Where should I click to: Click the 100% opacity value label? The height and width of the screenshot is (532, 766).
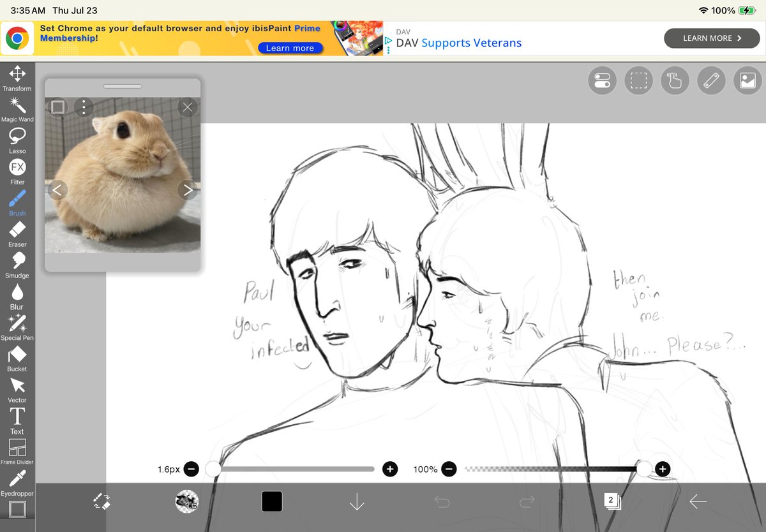pyautogui.click(x=425, y=469)
